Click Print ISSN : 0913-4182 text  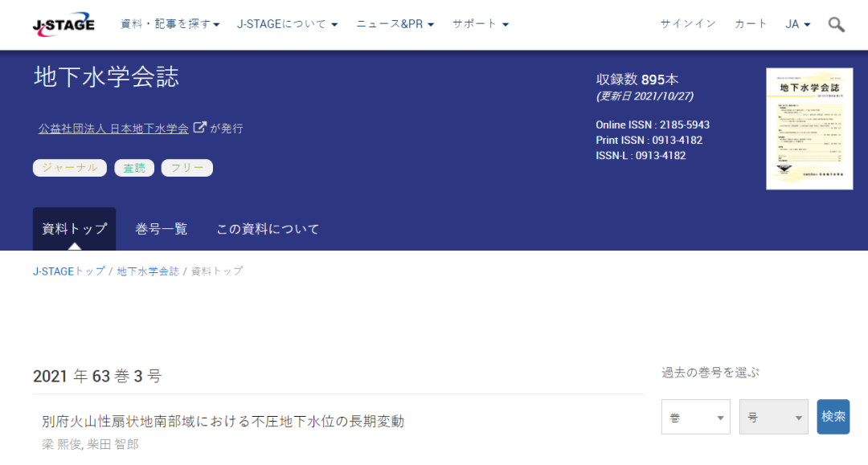(x=649, y=141)
